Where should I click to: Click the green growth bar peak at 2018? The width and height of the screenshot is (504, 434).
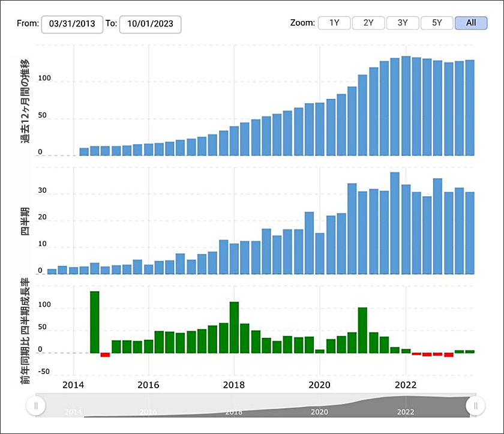tap(234, 327)
